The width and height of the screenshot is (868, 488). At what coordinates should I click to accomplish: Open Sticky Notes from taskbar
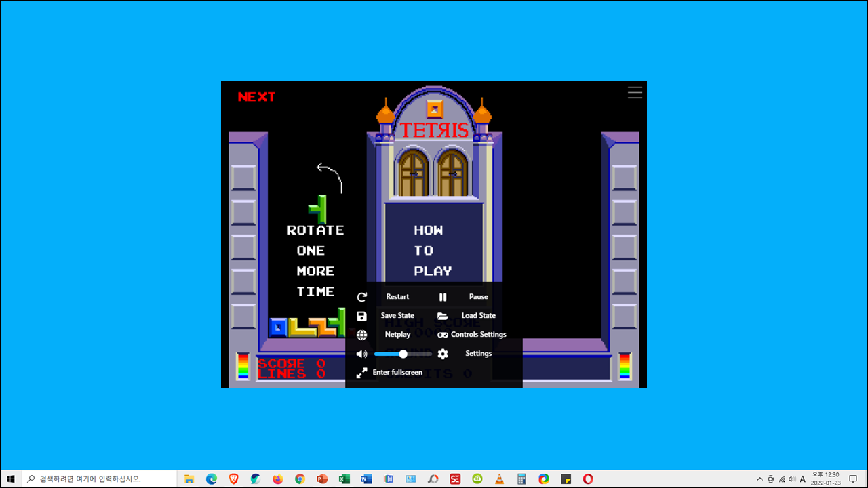coord(566,479)
